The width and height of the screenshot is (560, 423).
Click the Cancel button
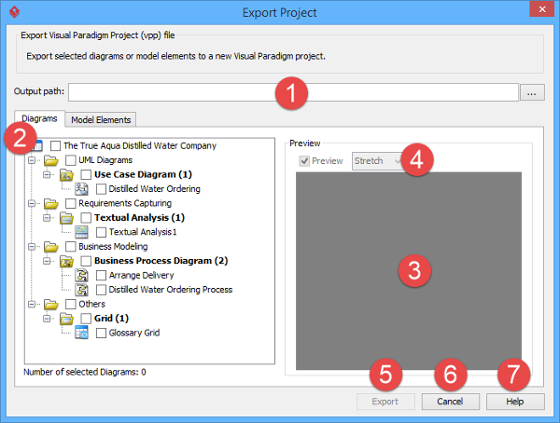[450, 402]
